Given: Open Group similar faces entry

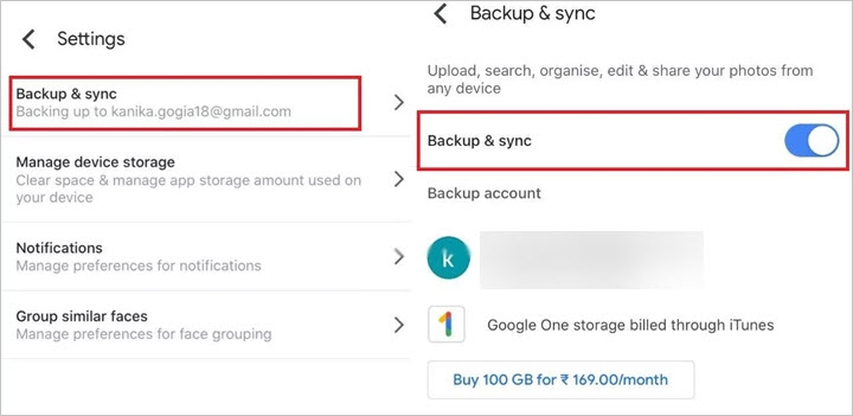Looking at the screenshot, I should [x=206, y=325].
